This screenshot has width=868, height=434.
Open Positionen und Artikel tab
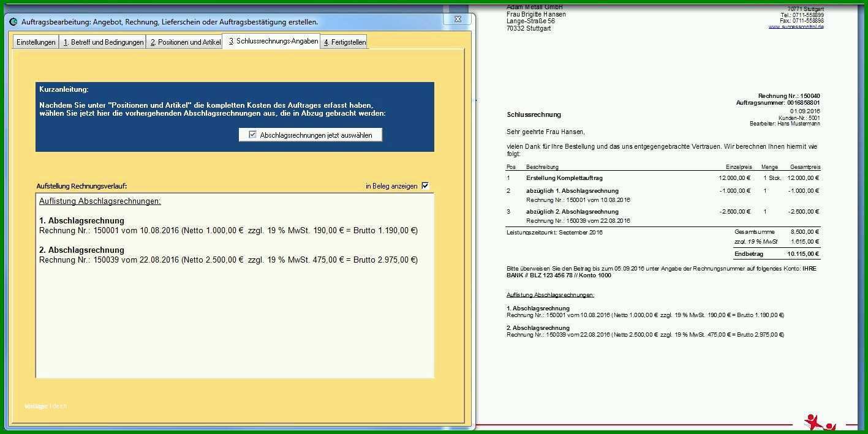point(185,42)
